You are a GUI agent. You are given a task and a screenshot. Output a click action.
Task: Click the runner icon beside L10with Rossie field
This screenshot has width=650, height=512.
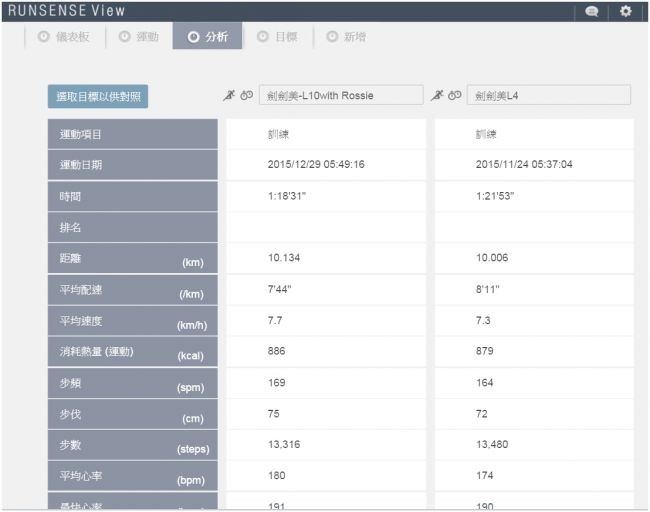click(229, 95)
